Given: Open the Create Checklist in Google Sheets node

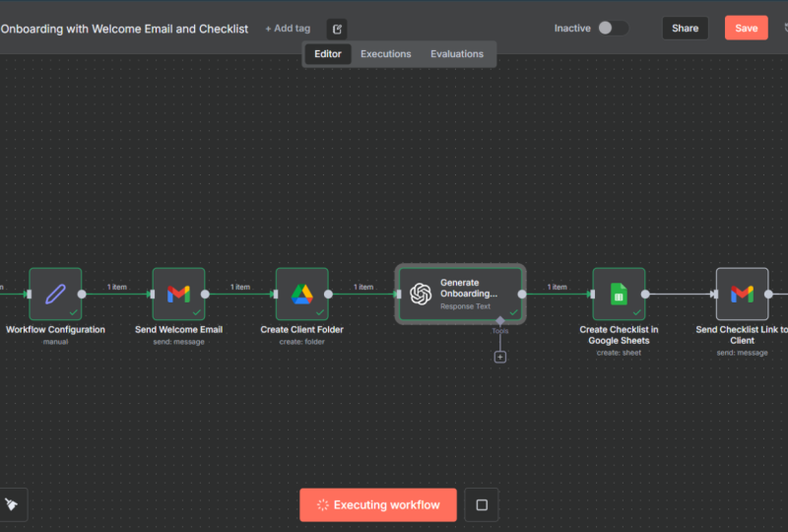Looking at the screenshot, I should pyautogui.click(x=619, y=295).
